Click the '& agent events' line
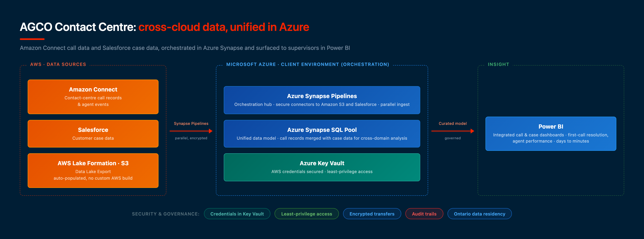 (93, 104)
